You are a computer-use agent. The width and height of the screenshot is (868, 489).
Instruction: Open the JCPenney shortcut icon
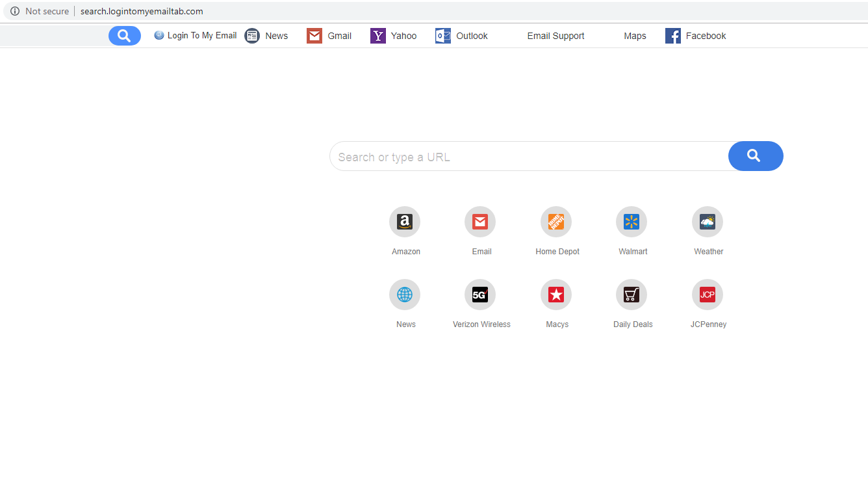[708, 295]
